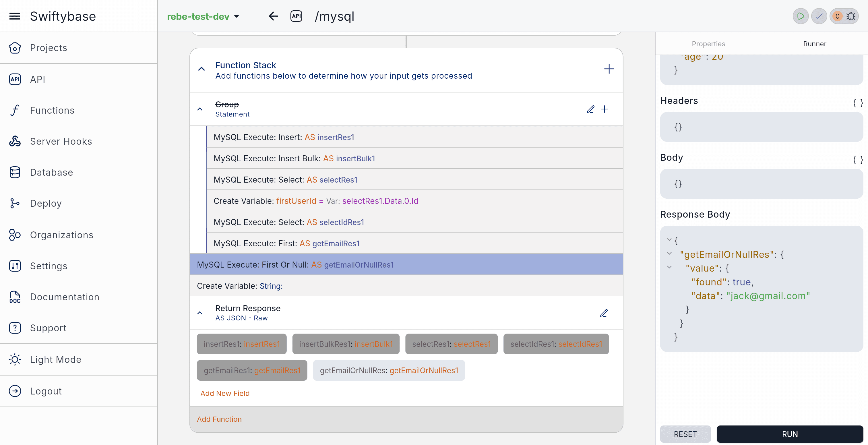Image resolution: width=868 pixels, height=445 pixels.
Task: Select MySQL Execute: Insert insertRes1 row
Action: click(414, 137)
